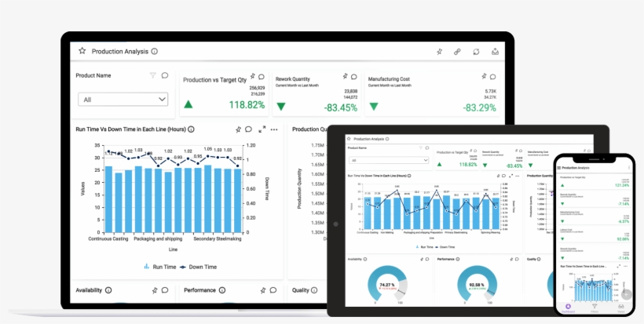
Task: Open comments on laptop Product Name widget
Action: tap(165, 75)
